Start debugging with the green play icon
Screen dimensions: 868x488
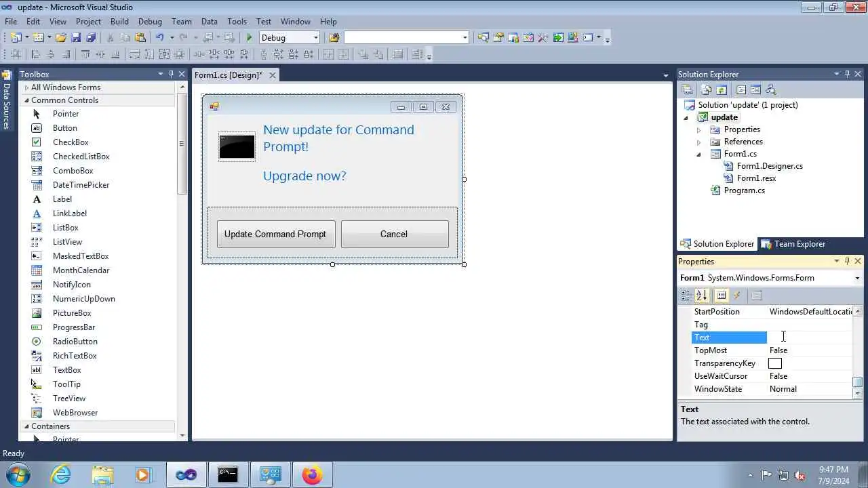(250, 38)
